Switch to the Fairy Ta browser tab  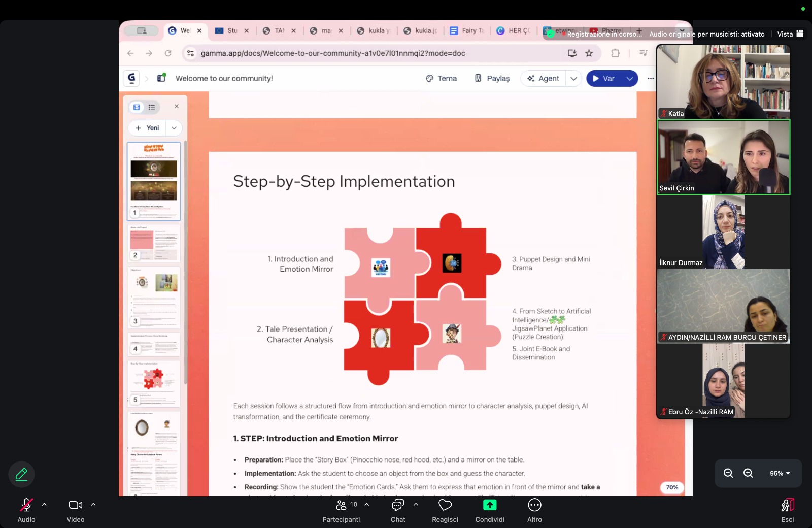[x=467, y=30]
